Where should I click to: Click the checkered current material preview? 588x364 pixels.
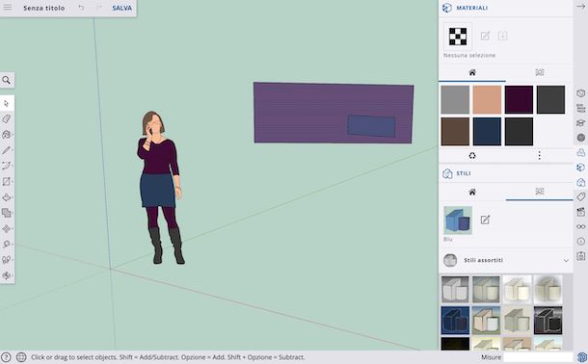pyautogui.click(x=458, y=37)
